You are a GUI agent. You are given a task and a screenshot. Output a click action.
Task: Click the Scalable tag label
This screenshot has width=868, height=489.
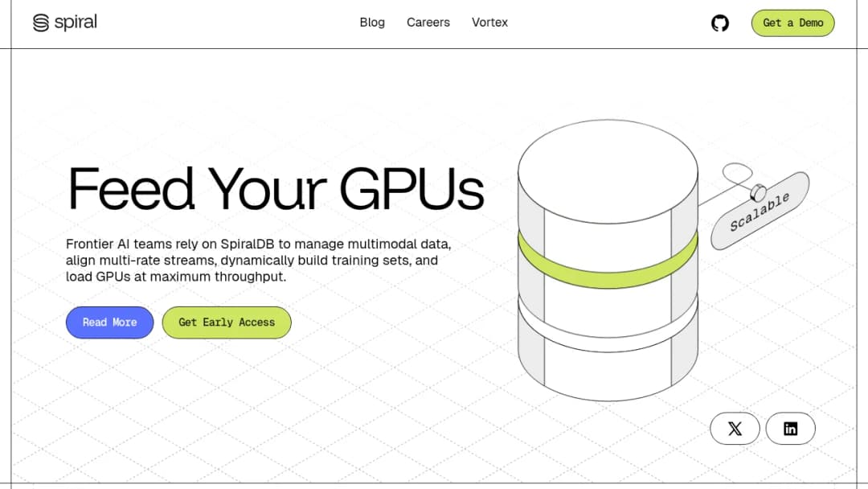(x=760, y=211)
